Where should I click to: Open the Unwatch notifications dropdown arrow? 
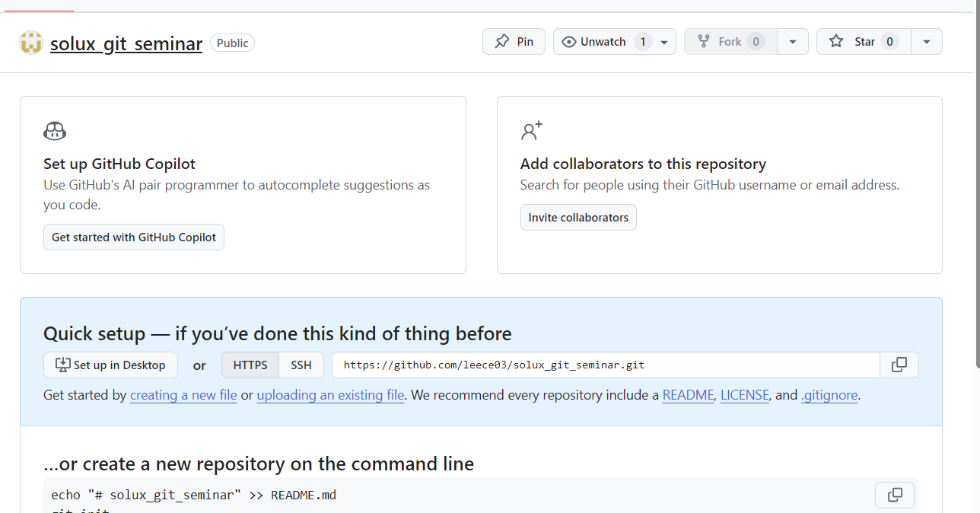(x=664, y=42)
